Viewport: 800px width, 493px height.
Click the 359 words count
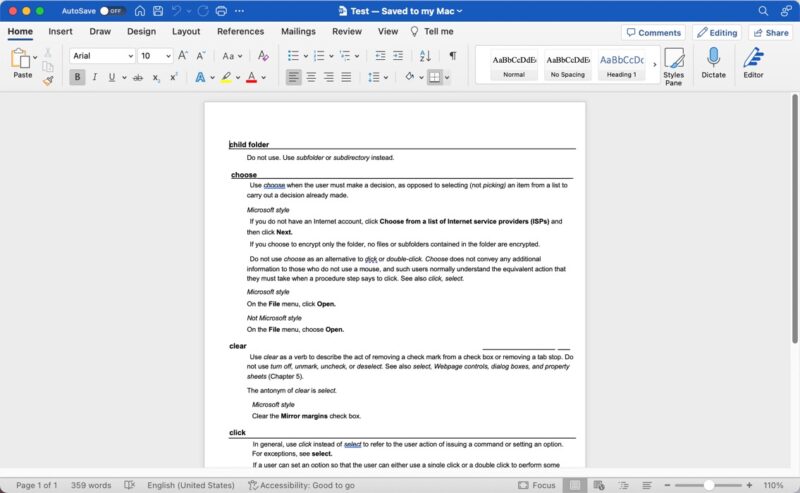click(x=91, y=485)
